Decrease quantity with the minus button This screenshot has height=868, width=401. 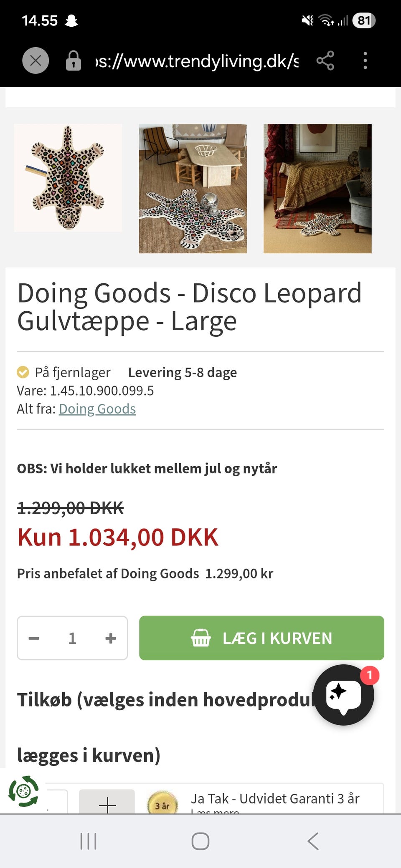(34, 638)
